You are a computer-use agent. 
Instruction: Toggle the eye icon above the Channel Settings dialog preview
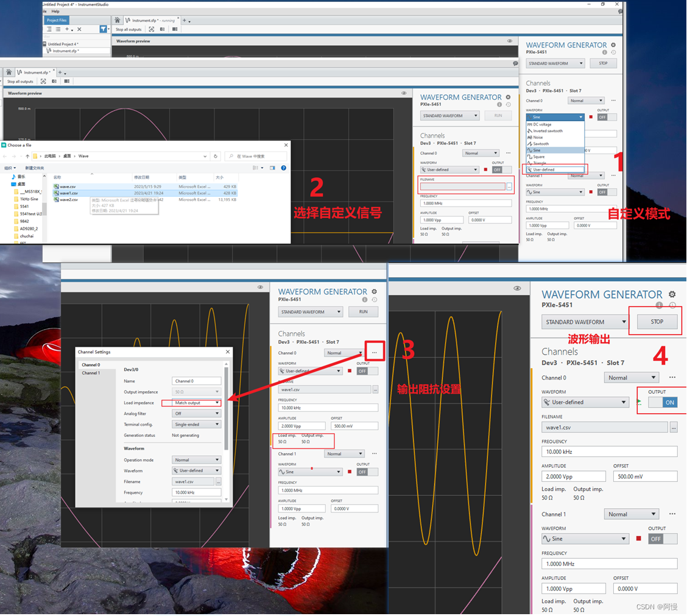[260, 287]
